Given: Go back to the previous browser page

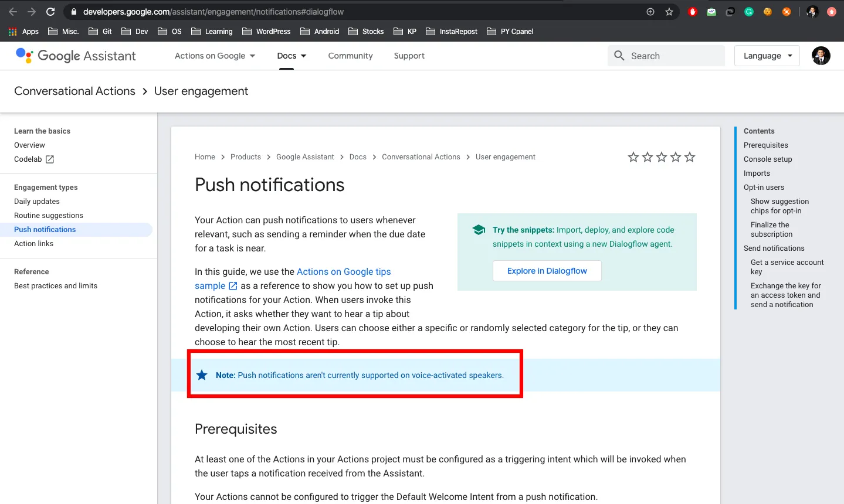Looking at the screenshot, I should (x=13, y=12).
